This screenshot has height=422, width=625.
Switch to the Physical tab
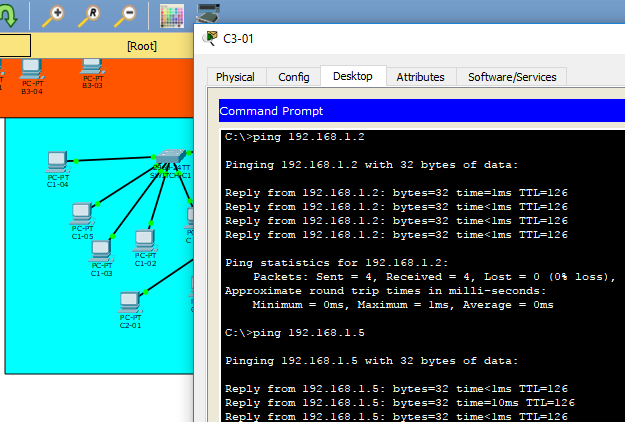pos(235,77)
